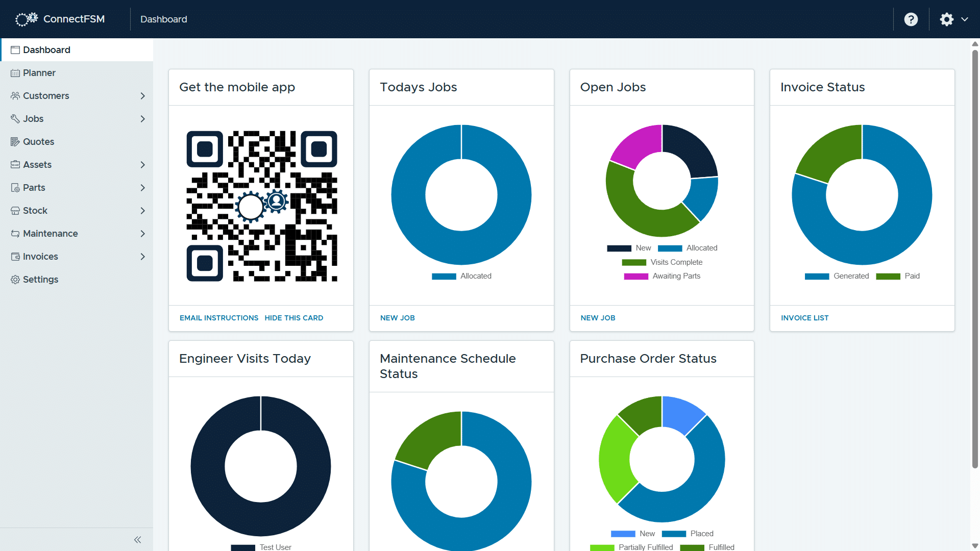Toggle Allocated legend in Todays Jobs chart
Screen dimensions: 980x551
point(462,276)
